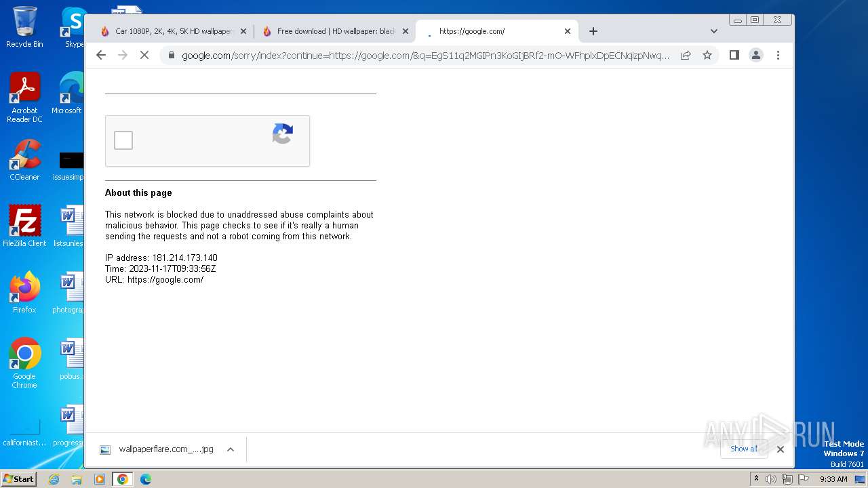Viewport: 868px width, 488px height.
Task: Click the browser forward arrow
Action: pos(123,55)
